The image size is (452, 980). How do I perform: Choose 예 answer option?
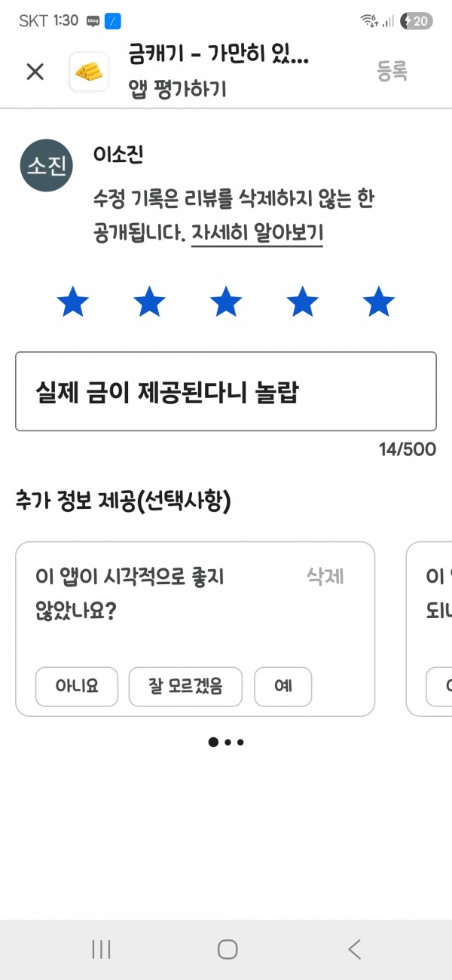coord(283,687)
